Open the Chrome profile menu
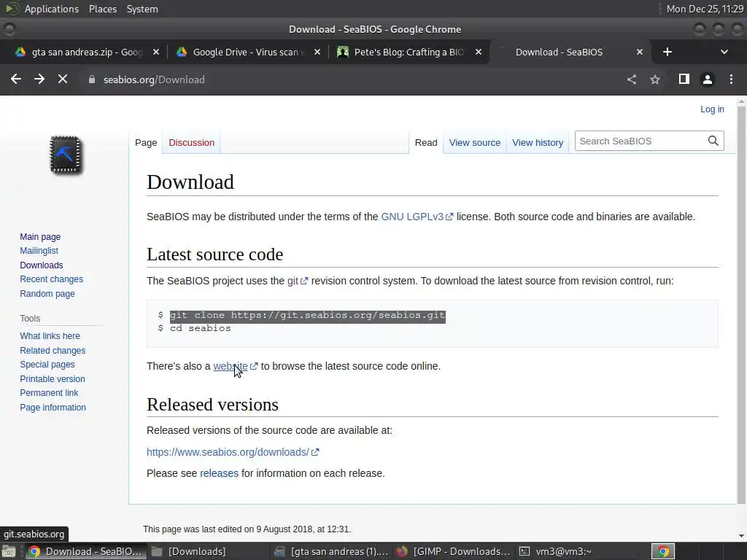The height and width of the screenshot is (560, 747). point(707,79)
